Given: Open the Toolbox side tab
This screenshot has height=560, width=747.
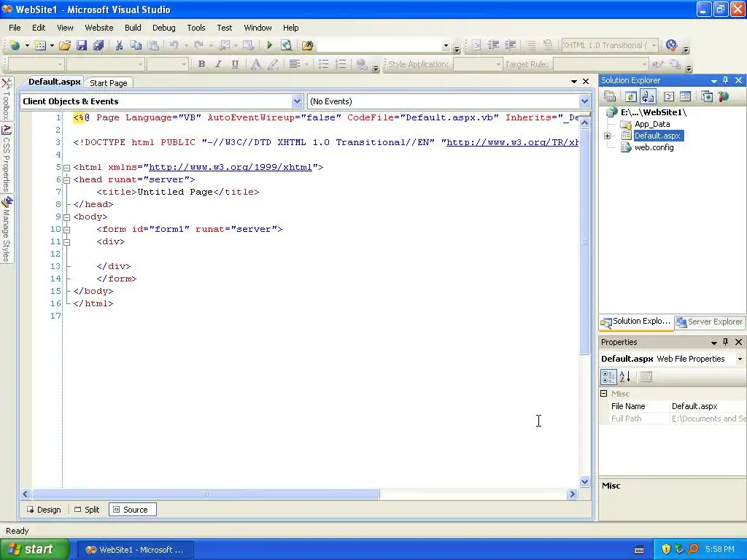Looking at the screenshot, I should [x=6, y=99].
